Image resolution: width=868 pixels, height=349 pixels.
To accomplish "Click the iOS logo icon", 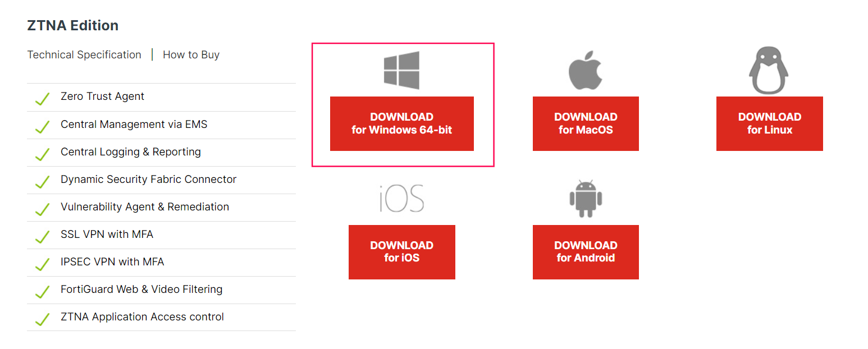I will pos(401,199).
